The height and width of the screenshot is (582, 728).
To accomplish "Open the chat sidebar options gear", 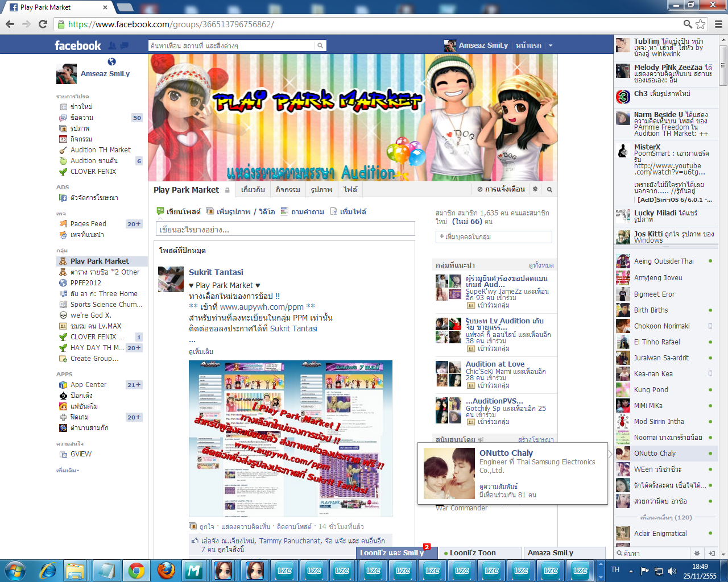I will coord(697,553).
